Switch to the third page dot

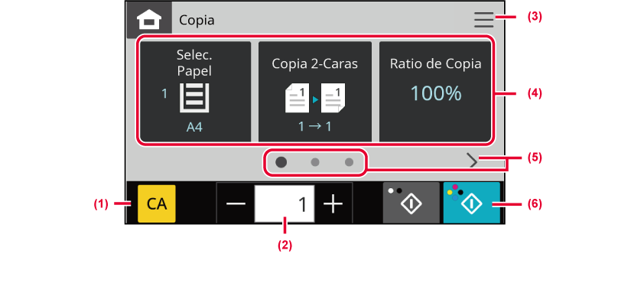(349, 162)
